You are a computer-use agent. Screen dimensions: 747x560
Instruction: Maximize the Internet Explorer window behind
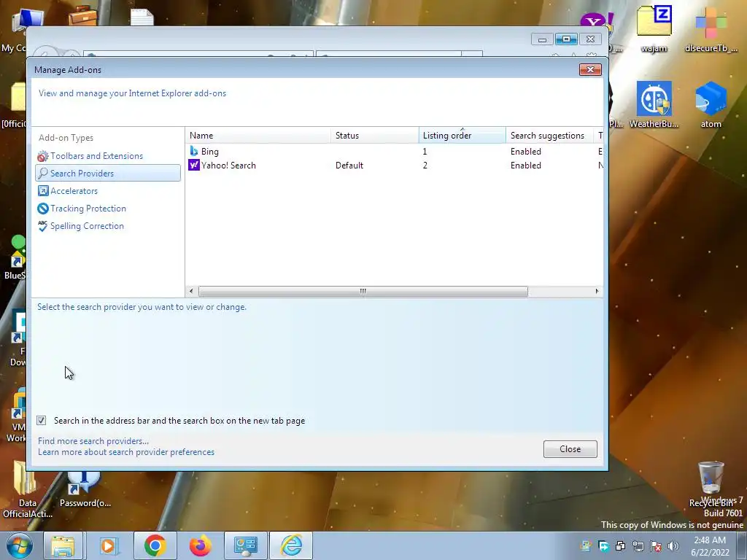(x=566, y=39)
